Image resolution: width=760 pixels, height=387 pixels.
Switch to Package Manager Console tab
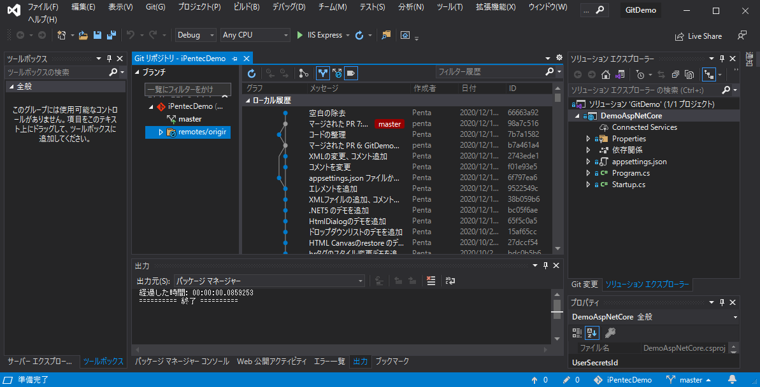[x=182, y=361]
